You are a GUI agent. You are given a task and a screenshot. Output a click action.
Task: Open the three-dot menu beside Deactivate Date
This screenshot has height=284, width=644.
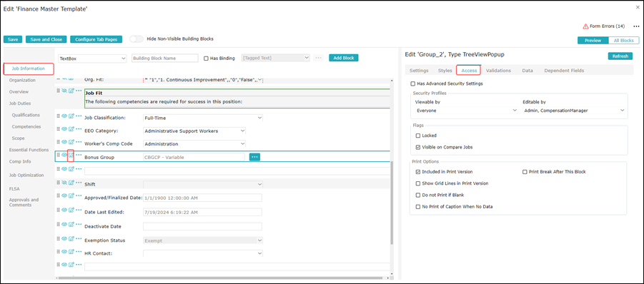pyautogui.click(x=79, y=225)
